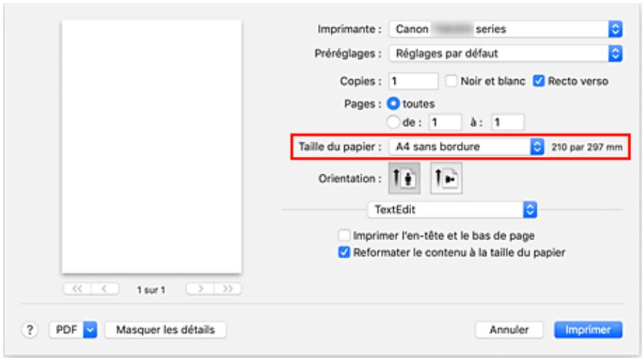
Task: Uncheck Reformater le contenu à la taille du papier
Action: [345, 253]
